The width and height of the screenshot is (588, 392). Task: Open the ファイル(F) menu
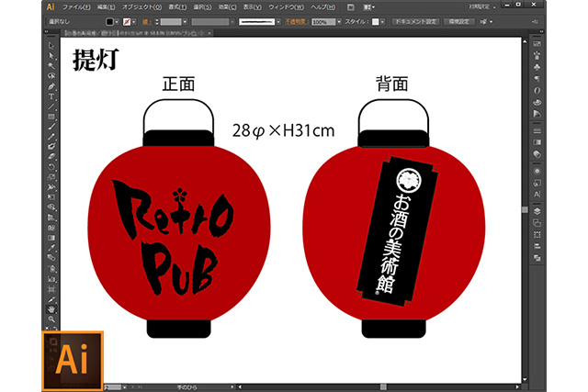[x=76, y=7]
